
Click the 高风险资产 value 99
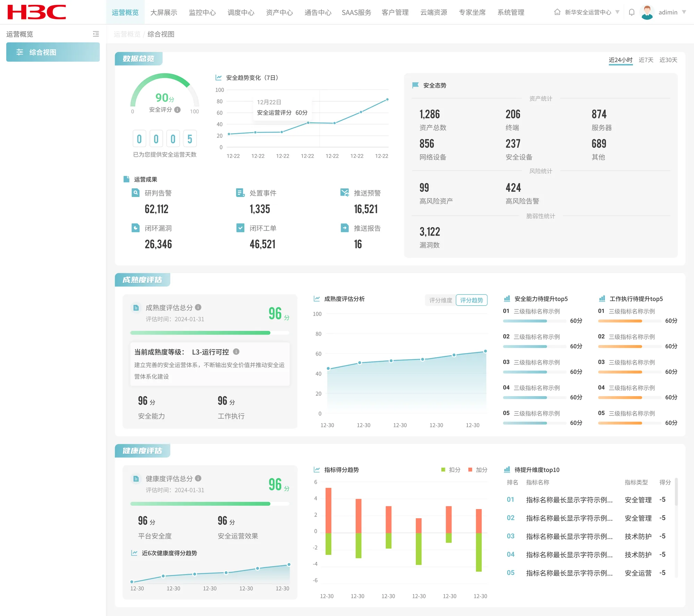(x=424, y=188)
